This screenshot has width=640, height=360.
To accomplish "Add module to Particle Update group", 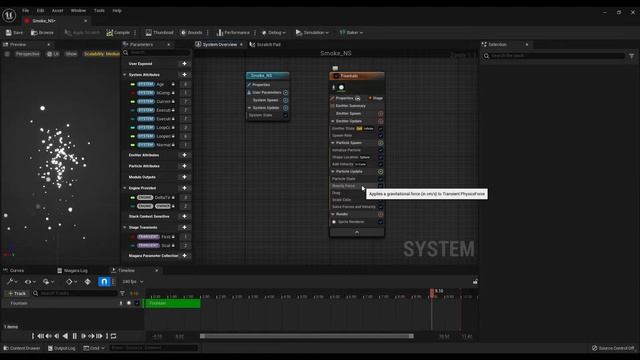I will [380, 171].
